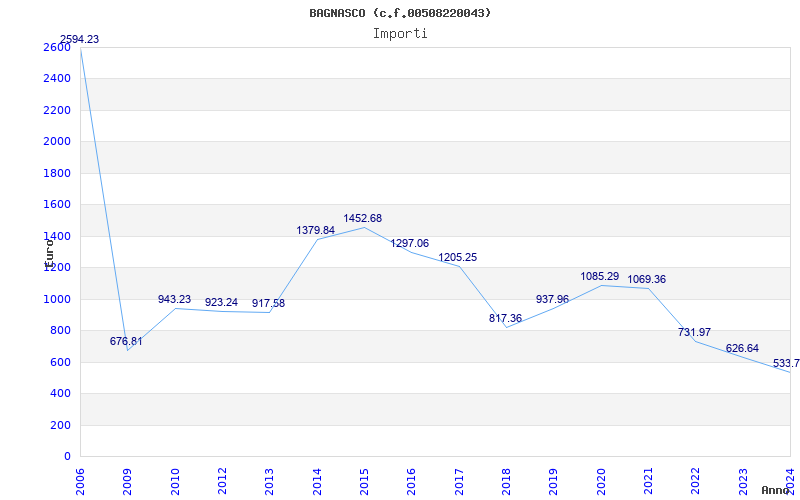This screenshot has height=500, width=800.
Task: Click the x-axis year 2015
Action: (x=364, y=481)
